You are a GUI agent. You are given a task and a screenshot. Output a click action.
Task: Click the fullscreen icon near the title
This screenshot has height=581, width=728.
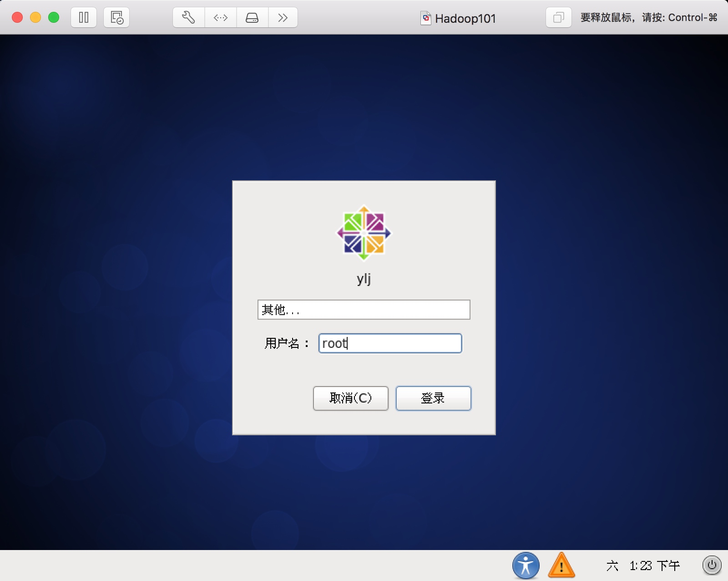[x=558, y=17]
